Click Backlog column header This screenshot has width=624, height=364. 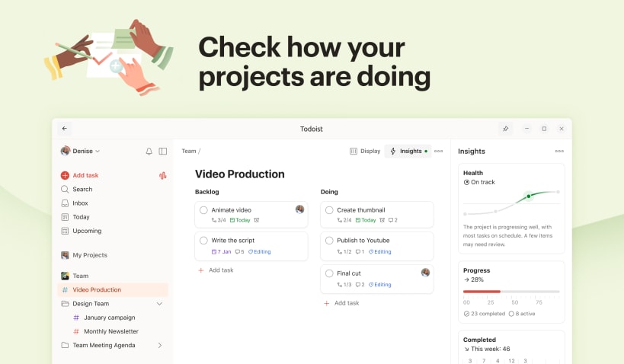pos(207,192)
